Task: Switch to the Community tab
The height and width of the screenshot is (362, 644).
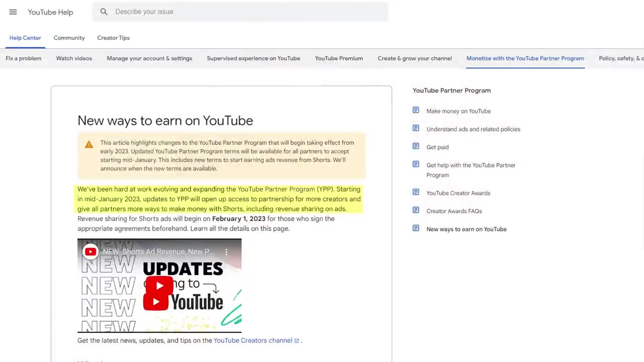Action: coord(69,38)
